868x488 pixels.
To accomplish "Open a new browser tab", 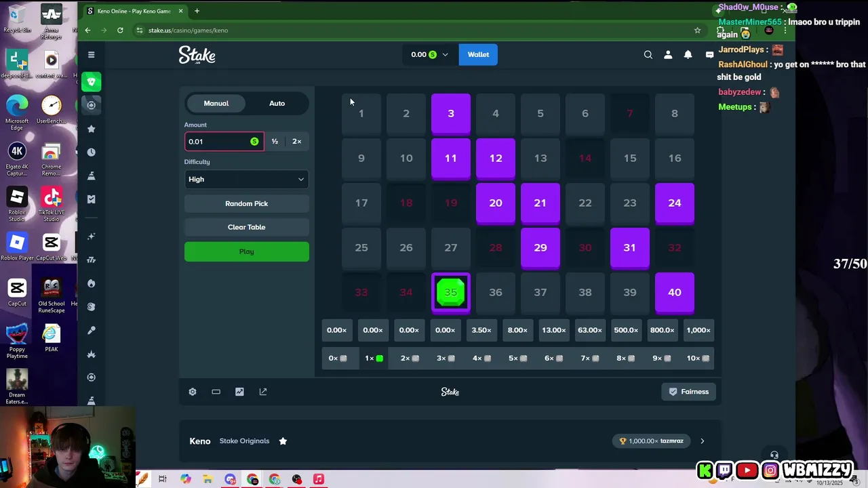I will (197, 11).
